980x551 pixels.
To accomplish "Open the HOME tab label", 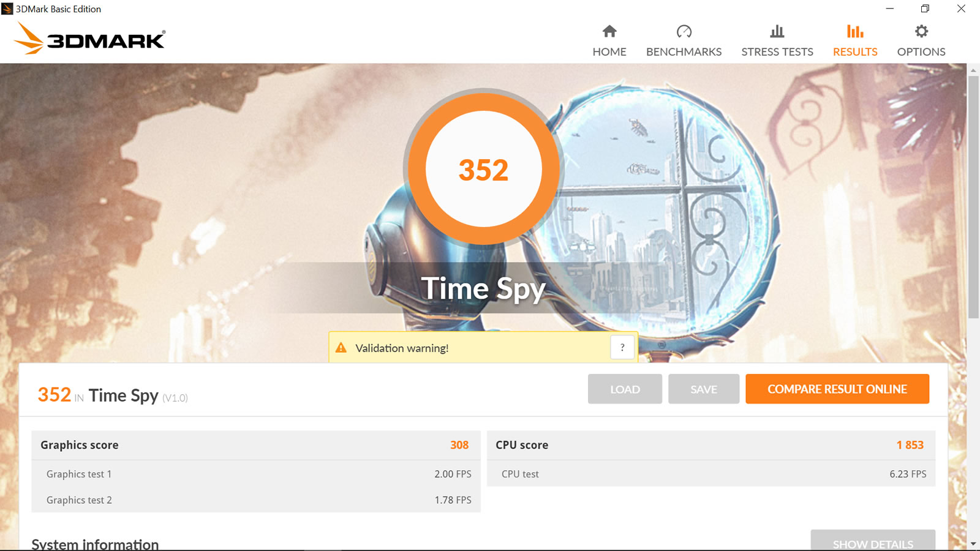I will (609, 52).
